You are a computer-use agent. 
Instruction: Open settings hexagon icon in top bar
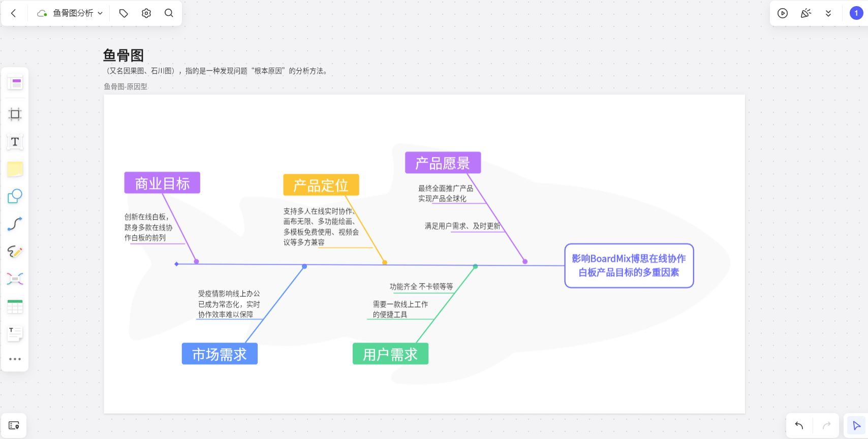(x=146, y=13)
